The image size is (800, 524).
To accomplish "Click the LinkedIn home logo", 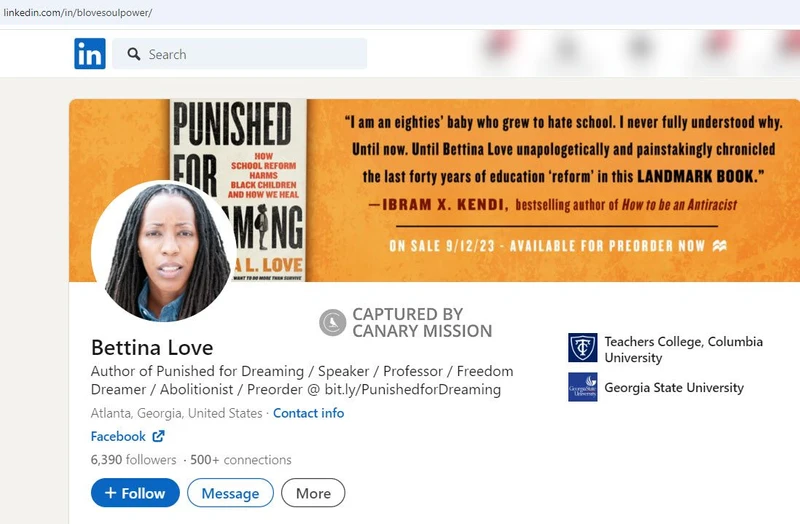I will 90,54.
